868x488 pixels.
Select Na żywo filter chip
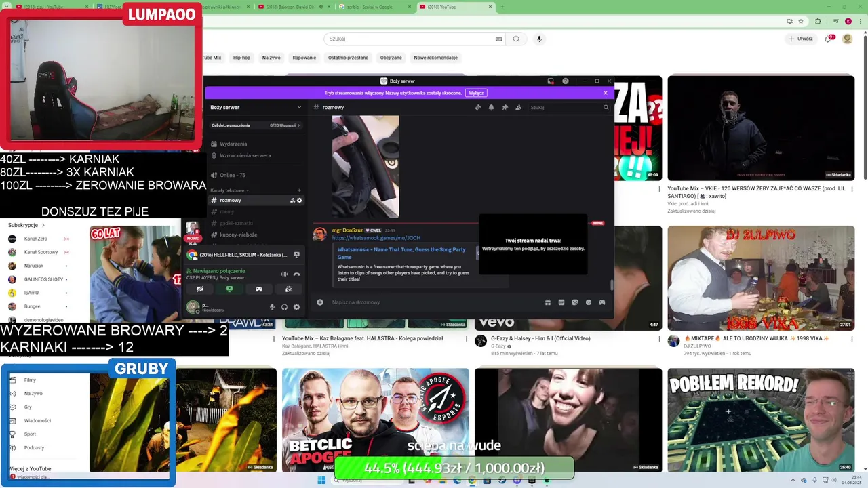point(271,58)
